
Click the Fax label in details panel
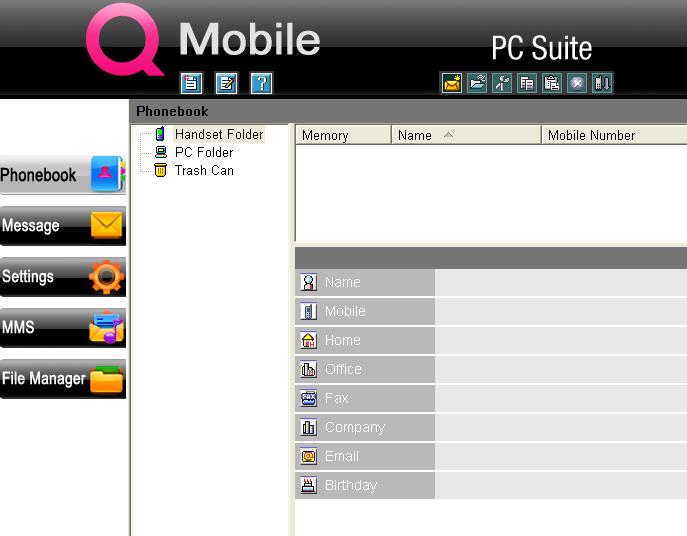(x=336, y=398)
